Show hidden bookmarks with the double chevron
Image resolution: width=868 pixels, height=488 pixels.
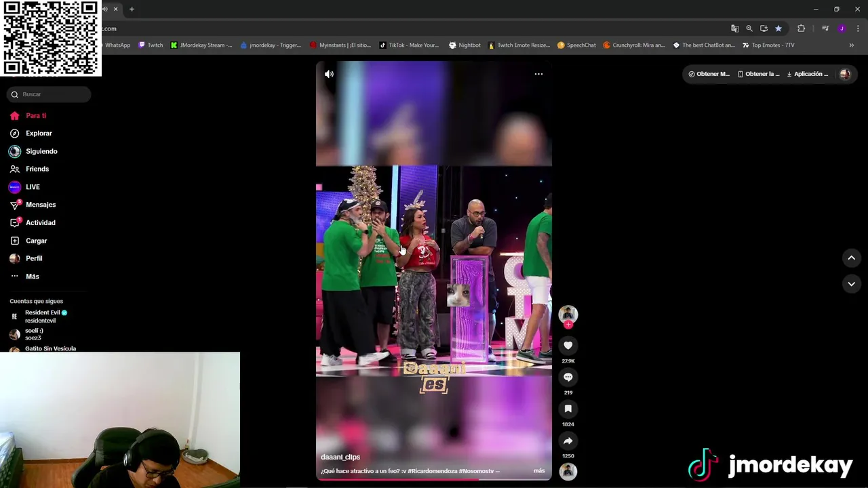pyautogui.click(x=852, y=45)
